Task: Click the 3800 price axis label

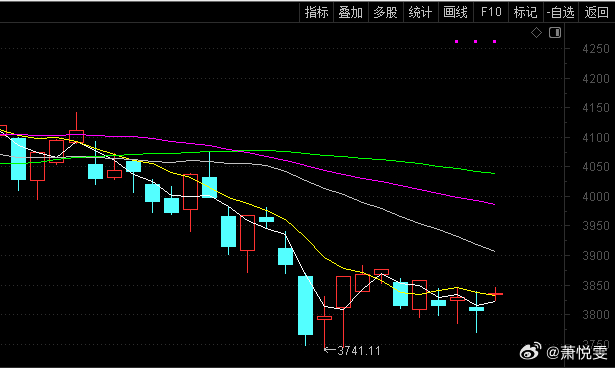Action: pos(596,315)
